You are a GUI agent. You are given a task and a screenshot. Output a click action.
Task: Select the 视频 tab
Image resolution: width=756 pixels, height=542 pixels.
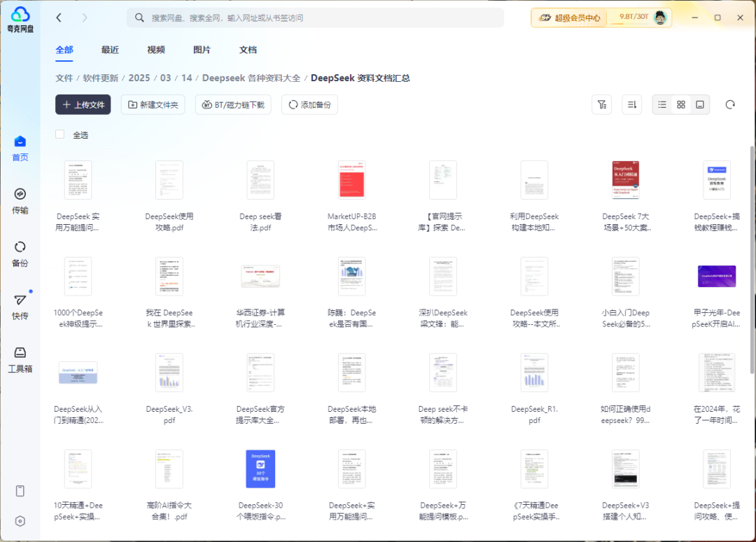(x=155, y=50)
